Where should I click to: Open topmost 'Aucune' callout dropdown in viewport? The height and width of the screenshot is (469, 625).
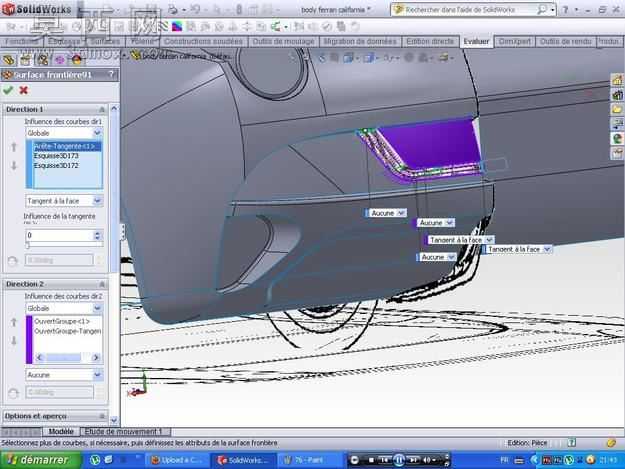pyautogui.click(x=401, y=213)
